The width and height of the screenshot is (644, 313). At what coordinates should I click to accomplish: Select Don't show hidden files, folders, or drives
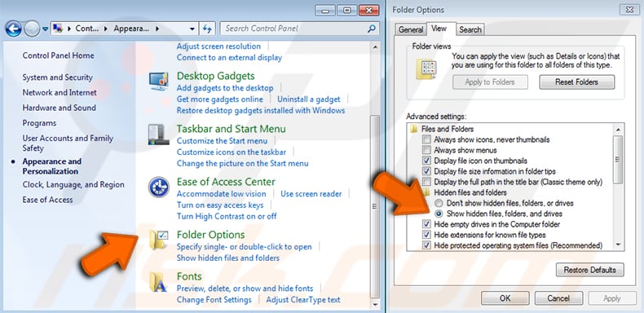pos(439,203)
